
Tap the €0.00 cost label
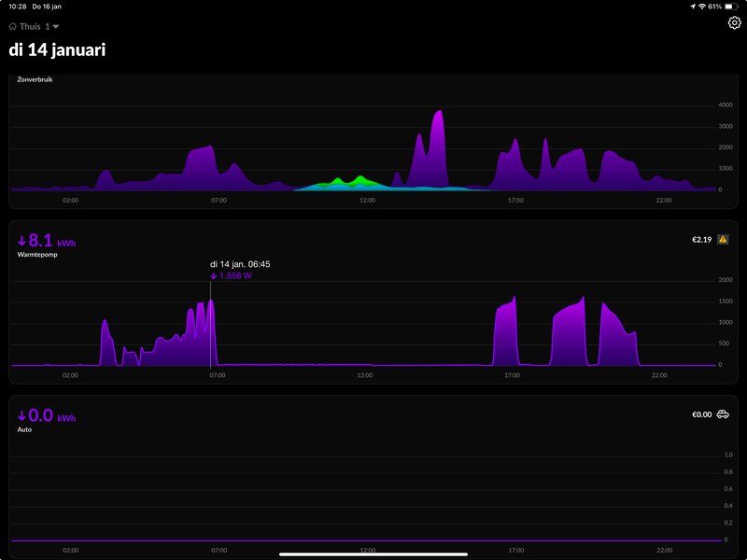[702, 414]
